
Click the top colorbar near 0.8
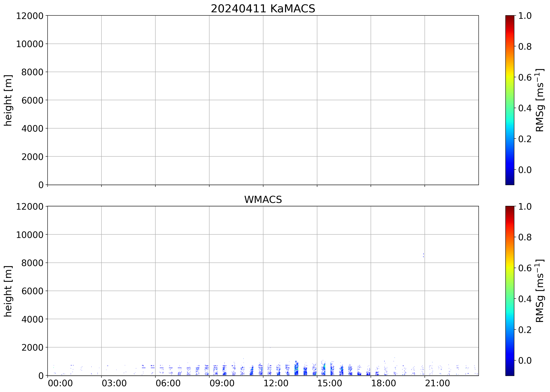click(510, 46)
